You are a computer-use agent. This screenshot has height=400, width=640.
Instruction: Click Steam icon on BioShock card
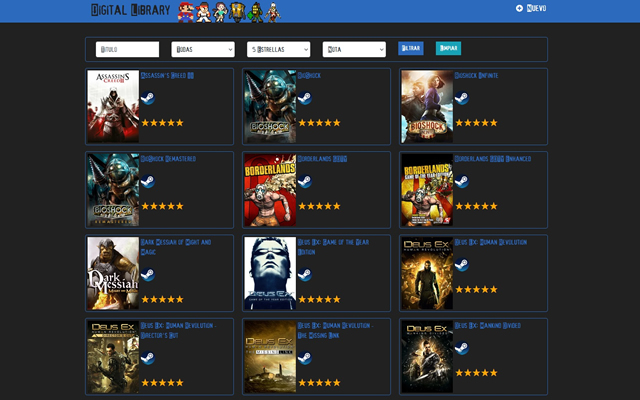(305, 98)
